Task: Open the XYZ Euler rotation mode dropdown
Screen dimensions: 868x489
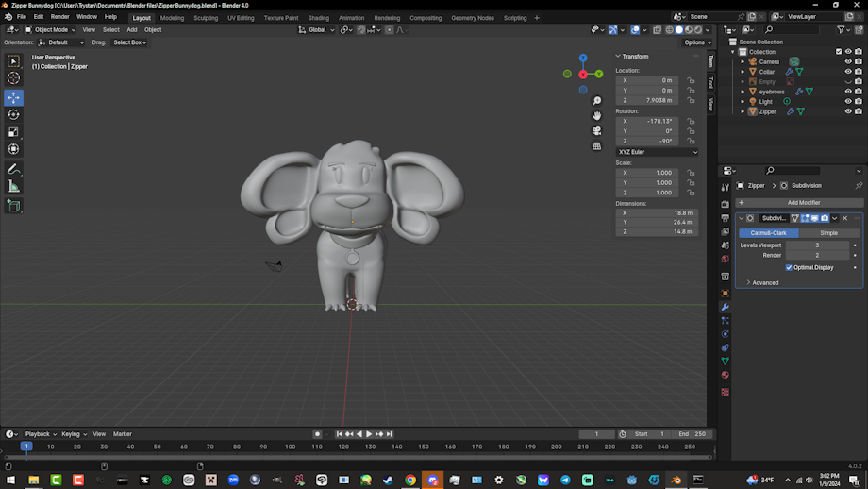Action: coord(657,152)
